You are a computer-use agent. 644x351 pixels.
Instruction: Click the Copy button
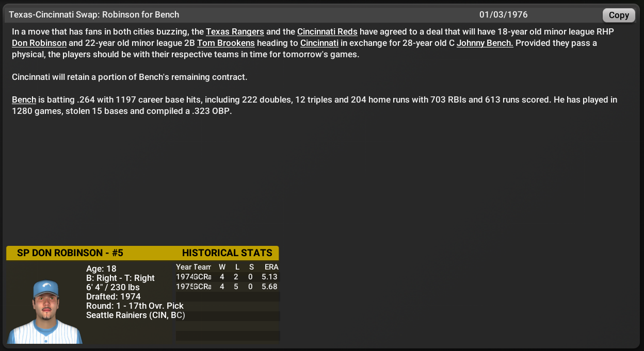tap(618, 15)
